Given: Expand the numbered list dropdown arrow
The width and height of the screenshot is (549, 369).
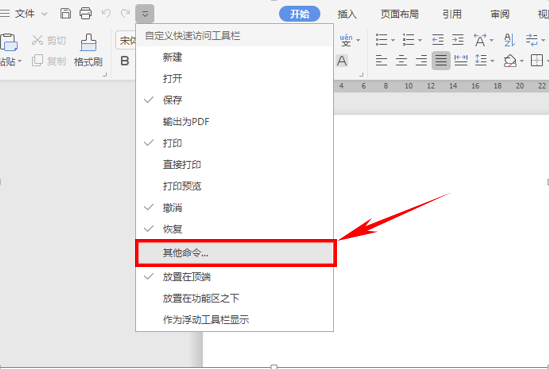Looking at the screenshot, I should point(420,40).
